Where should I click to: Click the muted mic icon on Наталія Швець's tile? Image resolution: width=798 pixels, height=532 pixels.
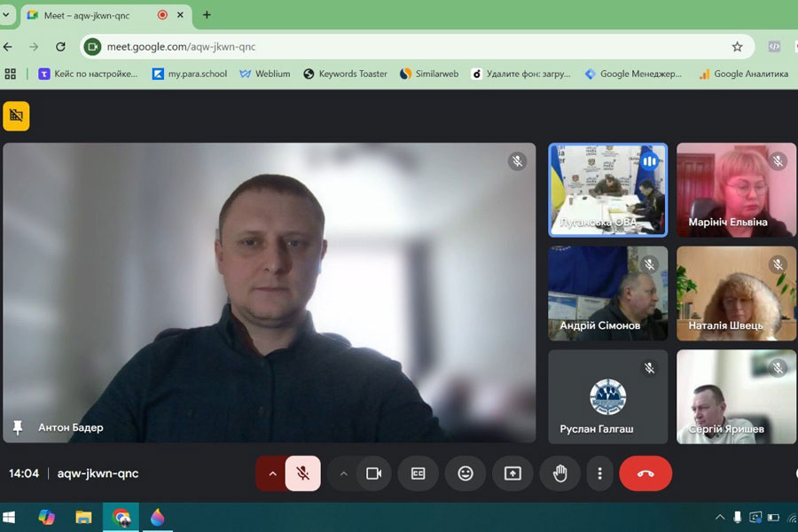778,265
